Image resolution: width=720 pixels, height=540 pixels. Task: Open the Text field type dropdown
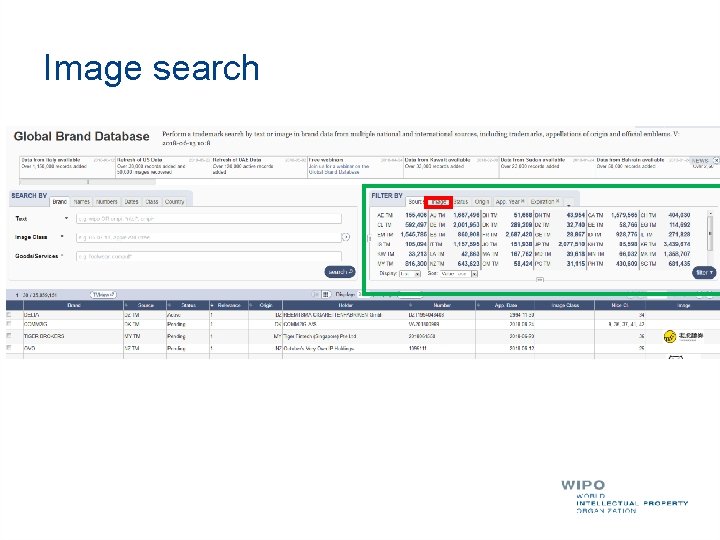(x=67, y=219)
